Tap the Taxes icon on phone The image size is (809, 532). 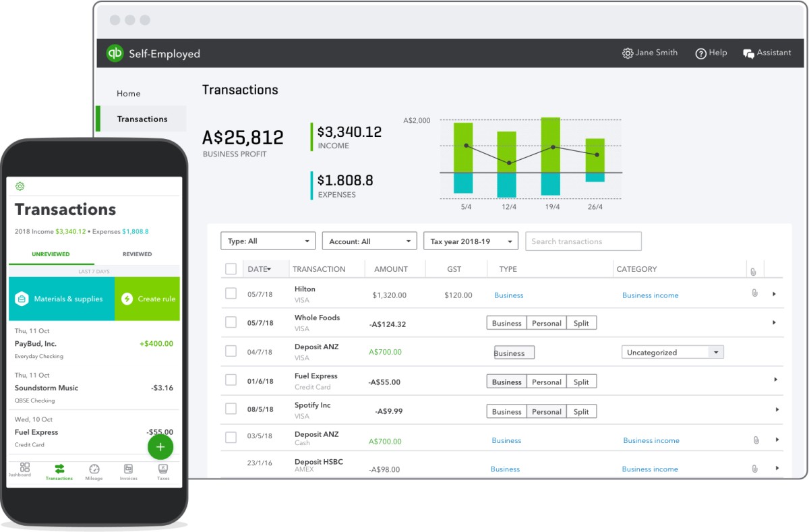[x=163, y=469]
